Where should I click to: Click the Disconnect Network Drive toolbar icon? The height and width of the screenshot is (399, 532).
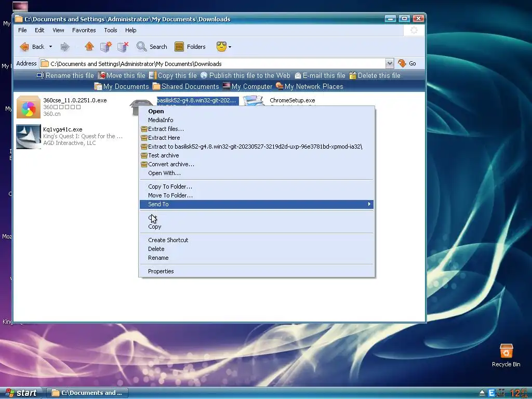point(123,46)
